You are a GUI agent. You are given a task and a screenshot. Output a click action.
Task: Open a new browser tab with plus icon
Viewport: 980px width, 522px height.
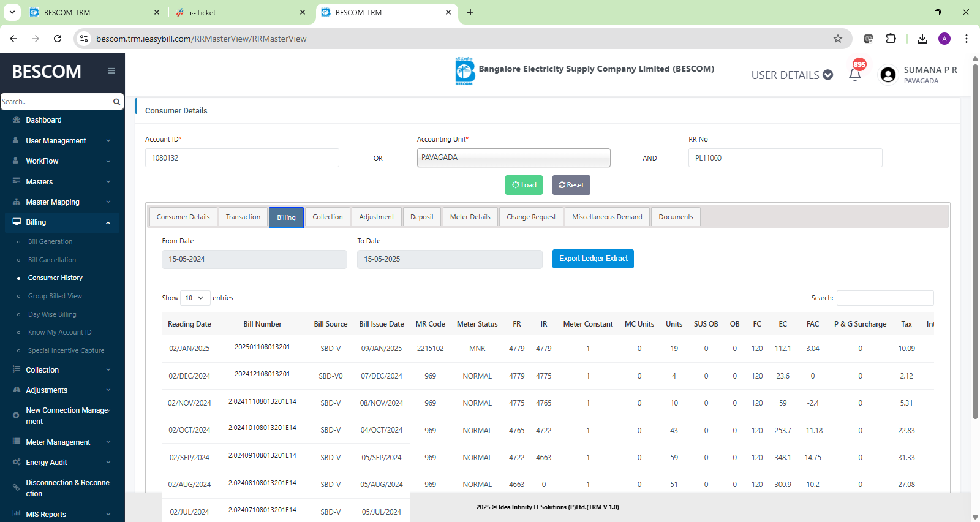tap(470, 12)
